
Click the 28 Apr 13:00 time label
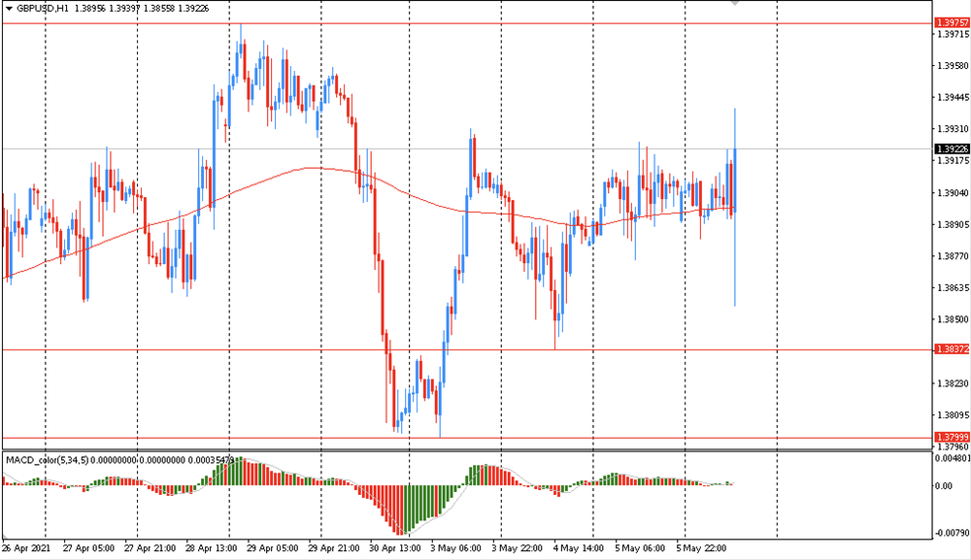[214, 548]
